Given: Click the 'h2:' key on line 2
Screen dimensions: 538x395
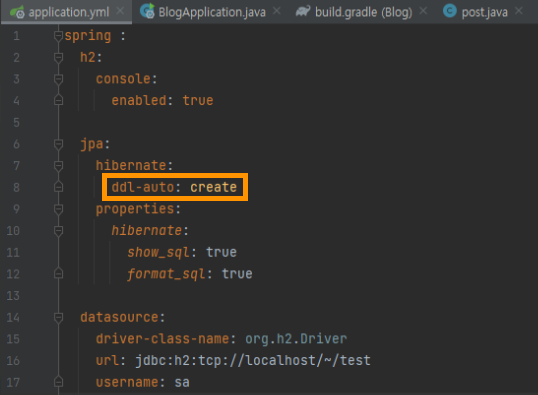Looking at the screenshot, I should point(91,57).
